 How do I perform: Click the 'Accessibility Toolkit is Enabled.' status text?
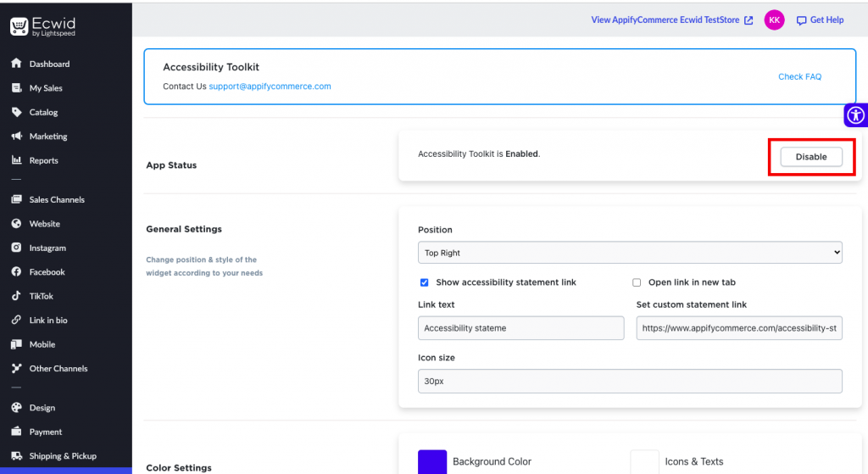click(x=479, y=154)
